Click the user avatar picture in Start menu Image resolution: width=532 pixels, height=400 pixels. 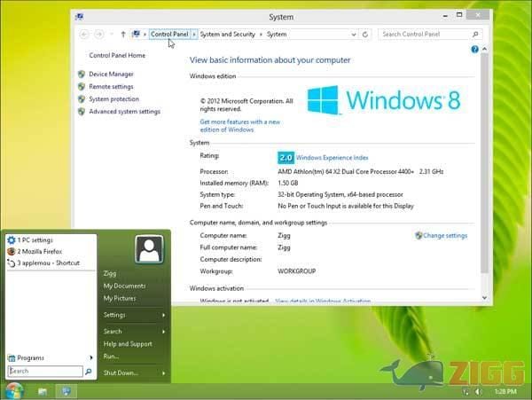tap(149, 249)
